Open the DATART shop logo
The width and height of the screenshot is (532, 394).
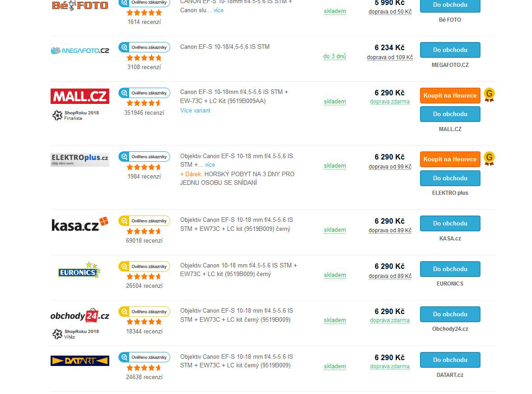[80, 361]
